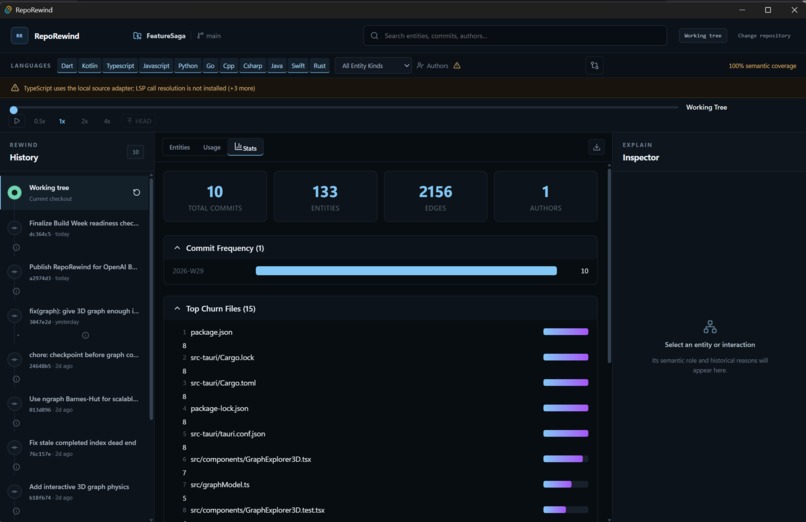Open the All Entity Kinds dropdown
Image resolution: width=806 pixels, height=522 pixels.
pos(373,66)
